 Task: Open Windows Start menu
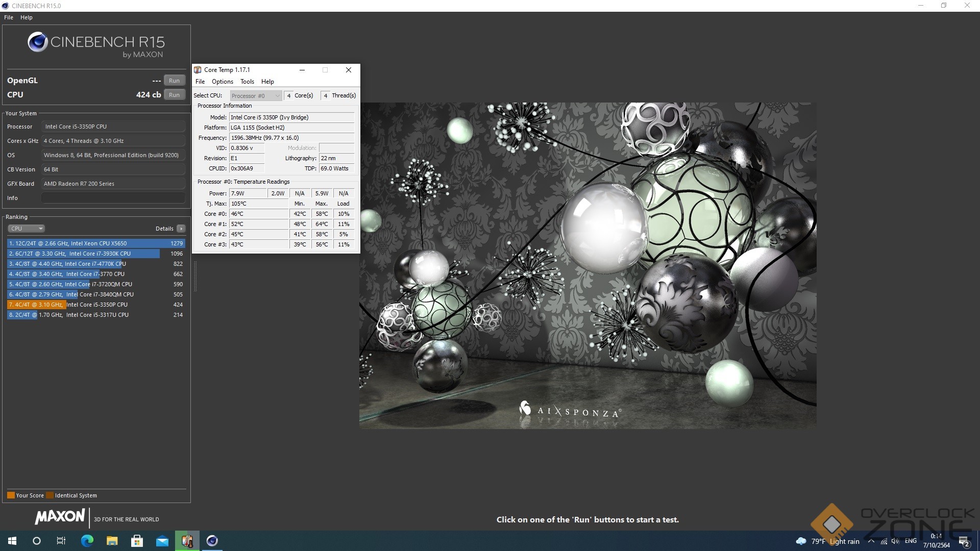pyautogui.click(x=12, y=541)
